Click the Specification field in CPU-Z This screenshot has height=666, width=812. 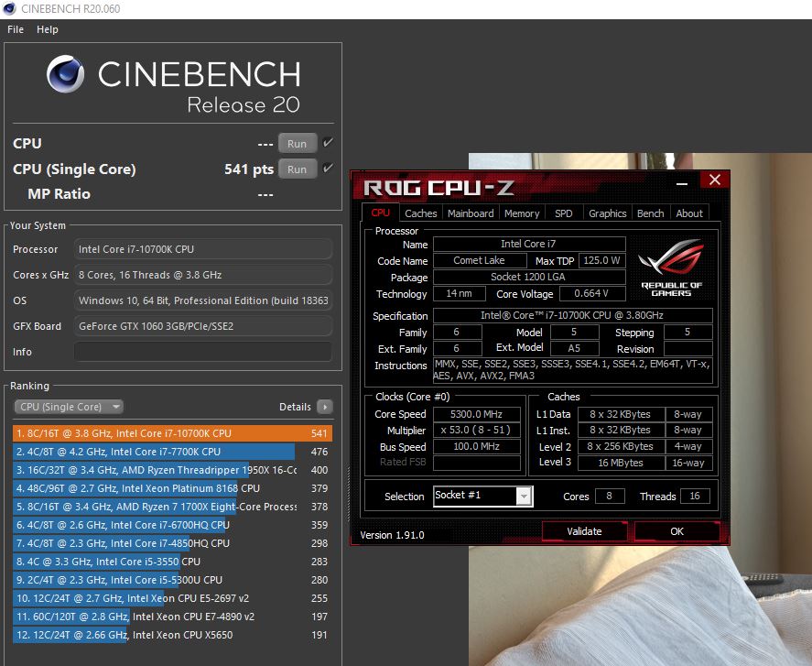572,315
